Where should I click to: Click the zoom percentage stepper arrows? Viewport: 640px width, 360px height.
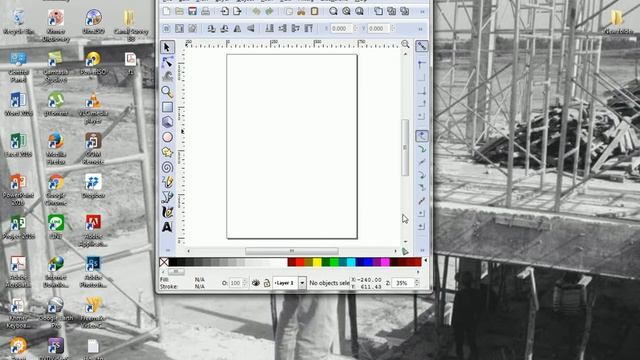point(417,282)
